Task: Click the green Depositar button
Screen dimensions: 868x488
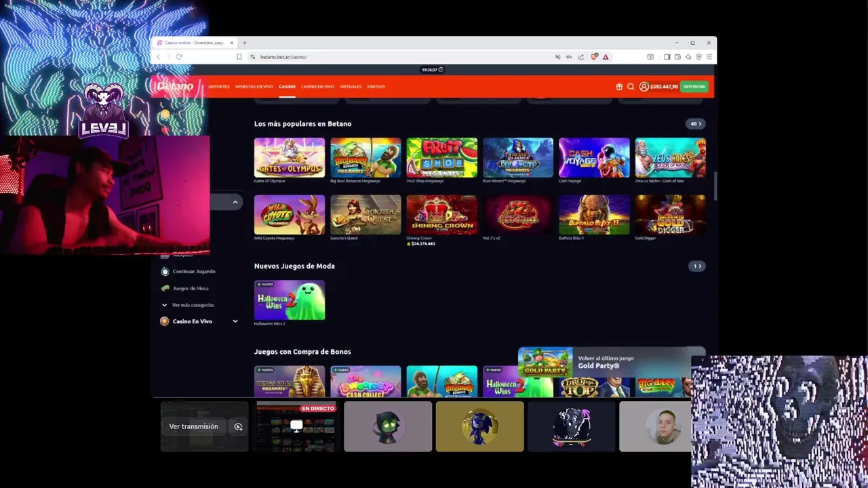Action: pyautogui.click(x=694, y=87)
